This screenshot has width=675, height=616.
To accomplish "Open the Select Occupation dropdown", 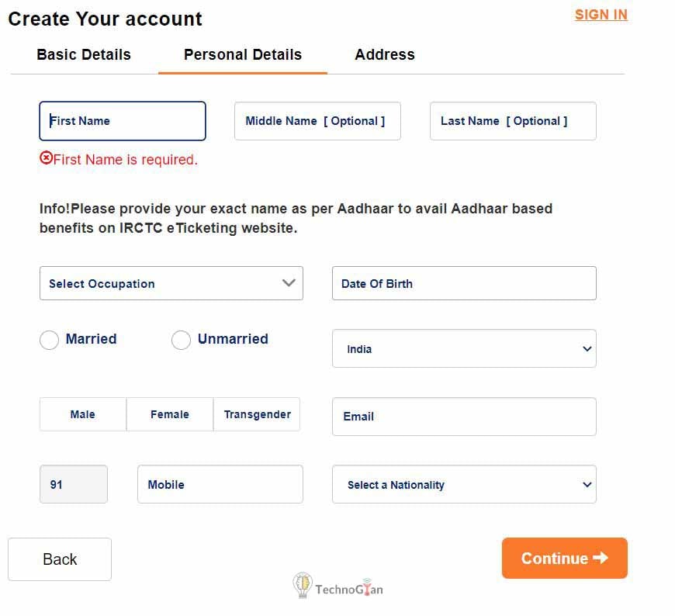I will 171,283.
